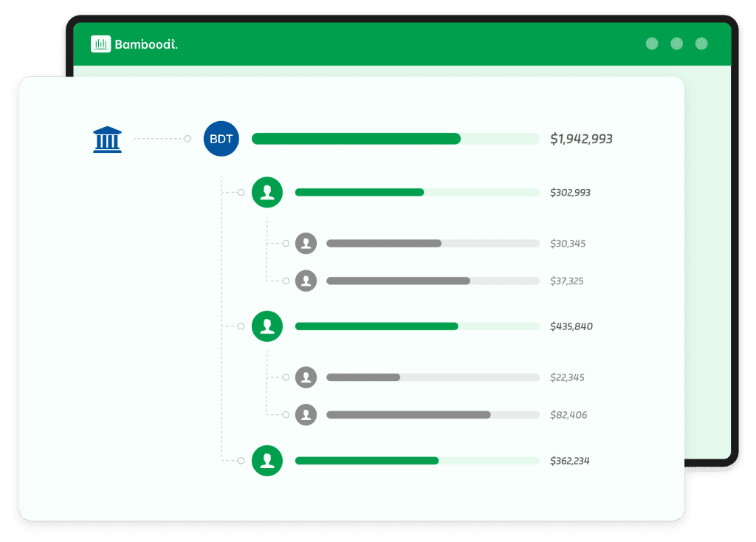Select the gray user avatar beside $30,345
756x542 pixels.
click(306, 243)
